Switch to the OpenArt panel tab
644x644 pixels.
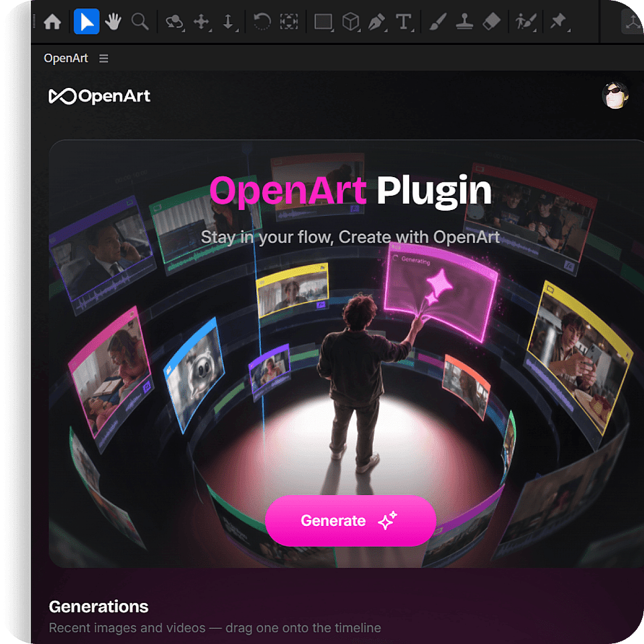pos(66,58)
